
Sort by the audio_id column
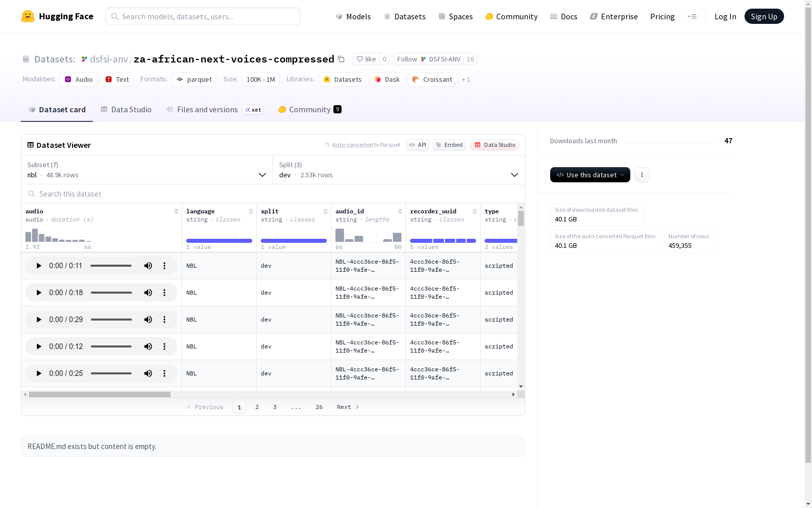tap(400, 211)
